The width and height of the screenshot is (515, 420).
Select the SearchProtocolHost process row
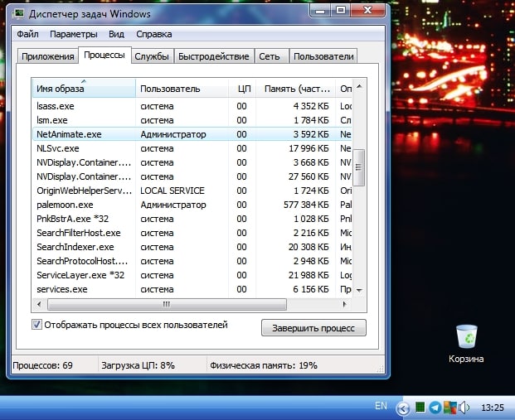(192, 261)
